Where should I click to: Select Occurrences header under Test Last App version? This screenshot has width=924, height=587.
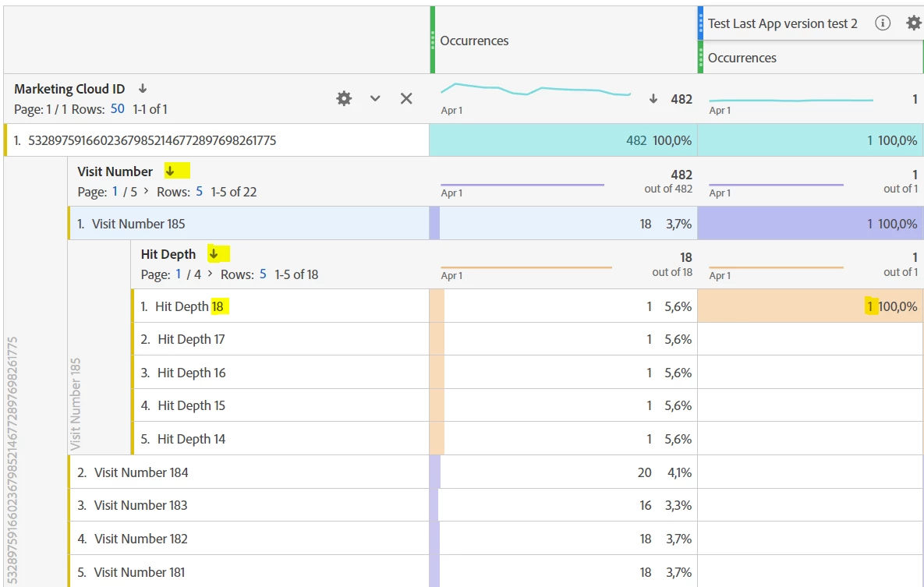click(810, 57)
